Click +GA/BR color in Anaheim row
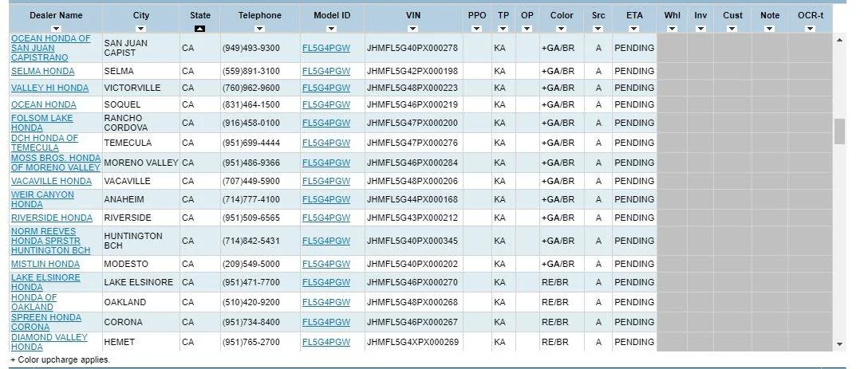Viewport: 868px width, 369px height. point(558,200)
